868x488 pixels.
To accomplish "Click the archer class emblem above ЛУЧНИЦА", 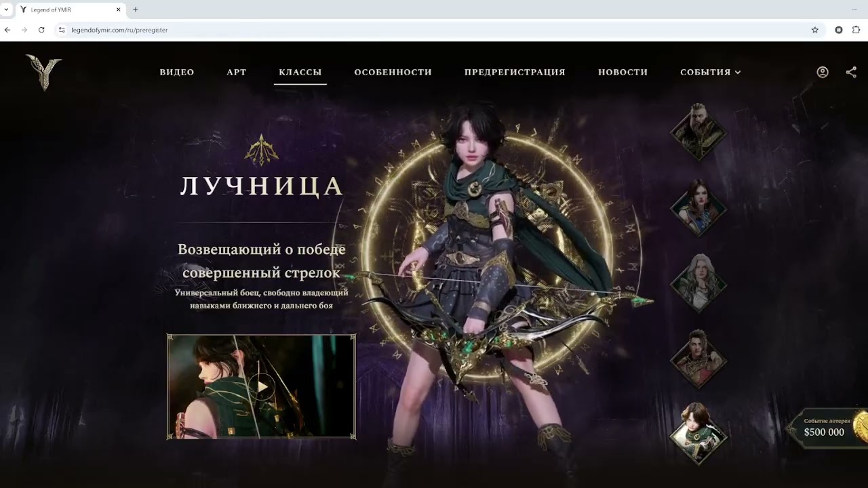I will coord(261,150).
